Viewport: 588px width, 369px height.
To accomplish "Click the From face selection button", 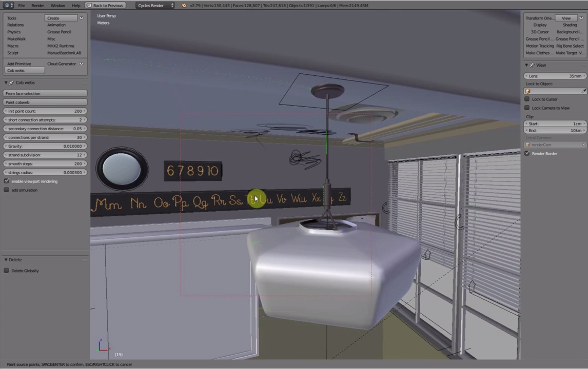I will tap(45, 94).
